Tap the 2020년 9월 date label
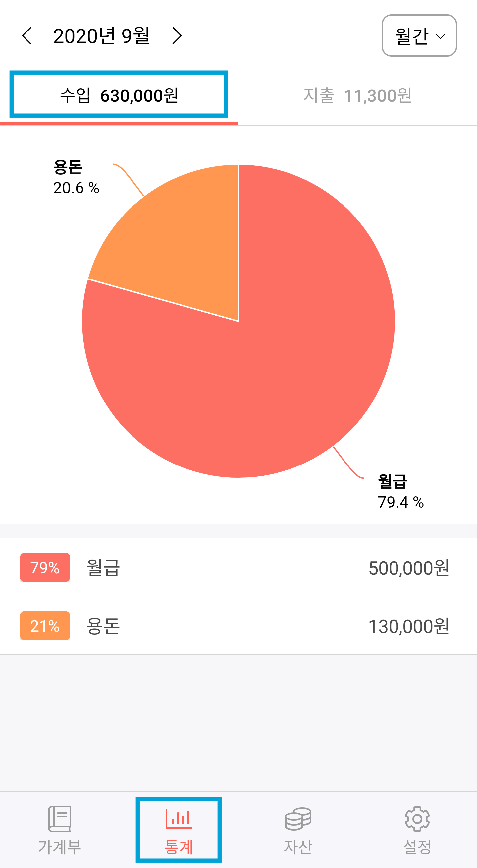 tap(101, 36)
